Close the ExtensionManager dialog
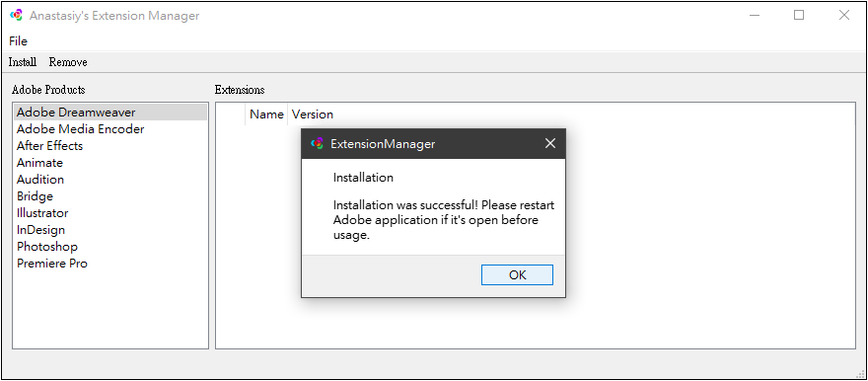 (x=549, y=143)
